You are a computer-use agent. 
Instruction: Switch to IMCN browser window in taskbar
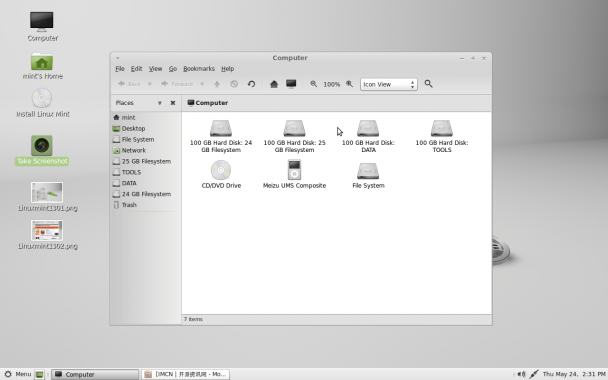click(185, 374)
